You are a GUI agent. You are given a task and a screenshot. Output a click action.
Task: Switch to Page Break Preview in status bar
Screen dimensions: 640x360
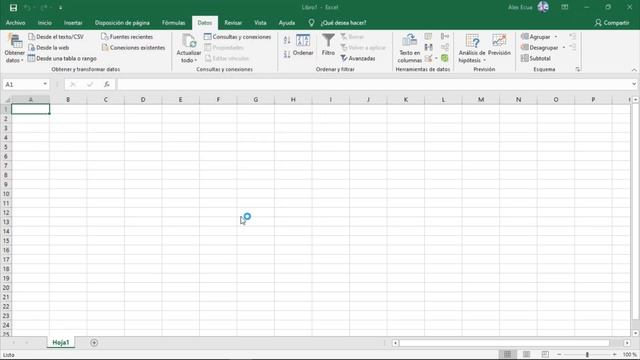tap(545, 355)
